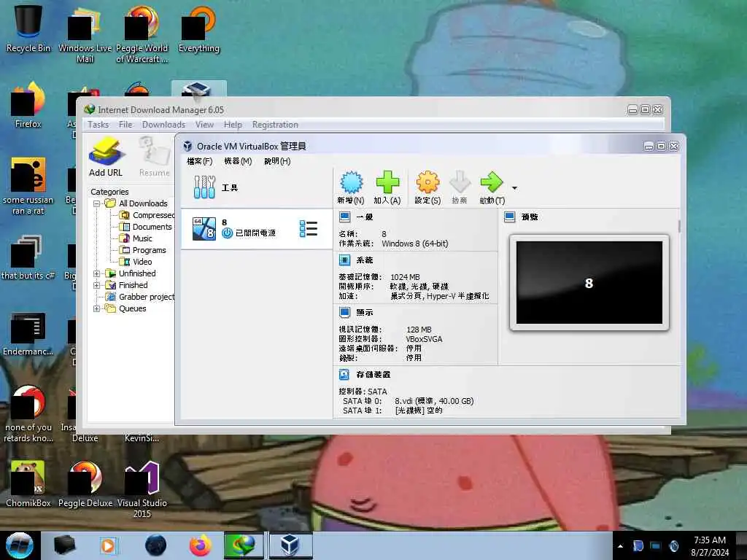Expand the Finished category node

(x=97, y=285)
